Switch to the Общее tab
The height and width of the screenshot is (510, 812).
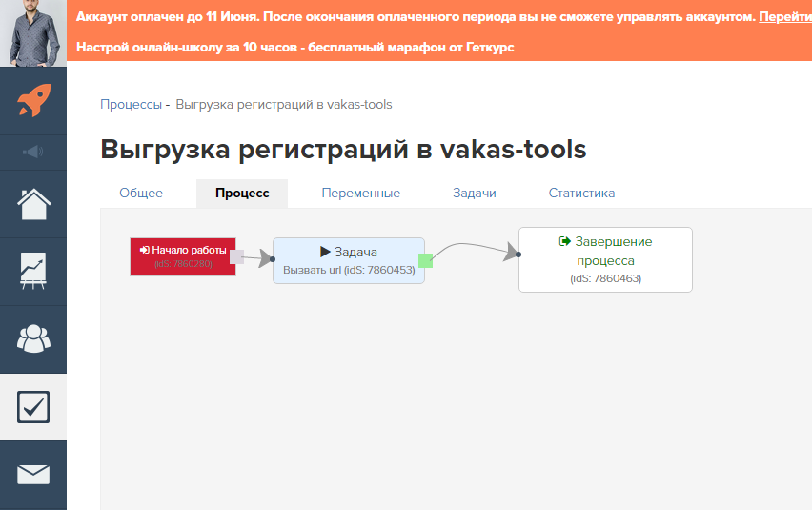click(x=141, y=193)
